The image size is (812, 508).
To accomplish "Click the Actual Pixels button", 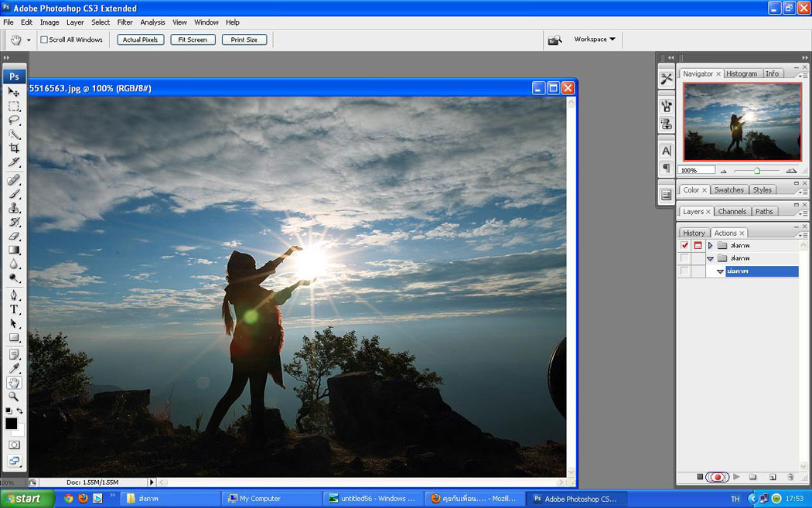I will (x=141, y=39).
